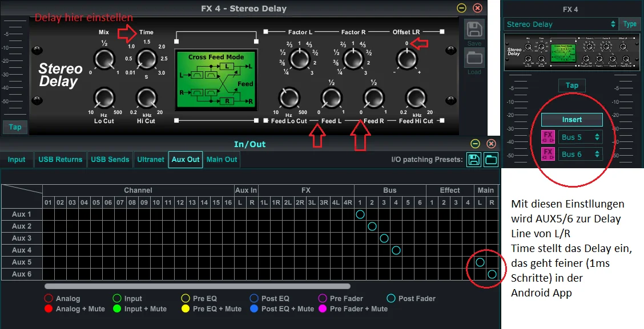
Task: Click the Time knob of Stereo Delay
Action: pos(146,59)
